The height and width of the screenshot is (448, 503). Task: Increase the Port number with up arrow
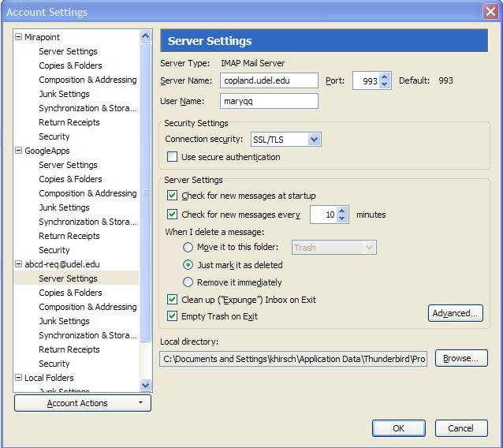coord(385,77)
